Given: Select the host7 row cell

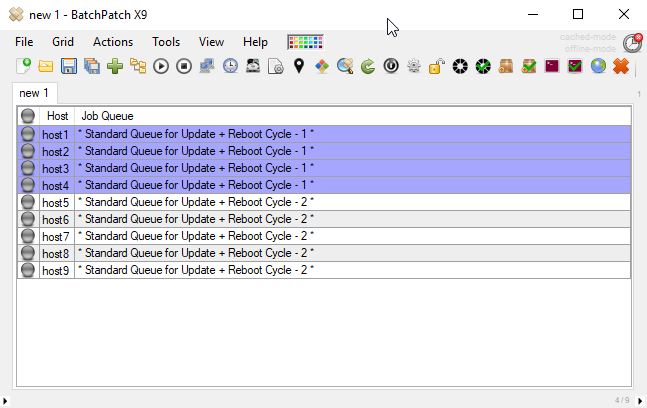Looking at the screenshot, I should pyautogui.click(x=57, y=236).
